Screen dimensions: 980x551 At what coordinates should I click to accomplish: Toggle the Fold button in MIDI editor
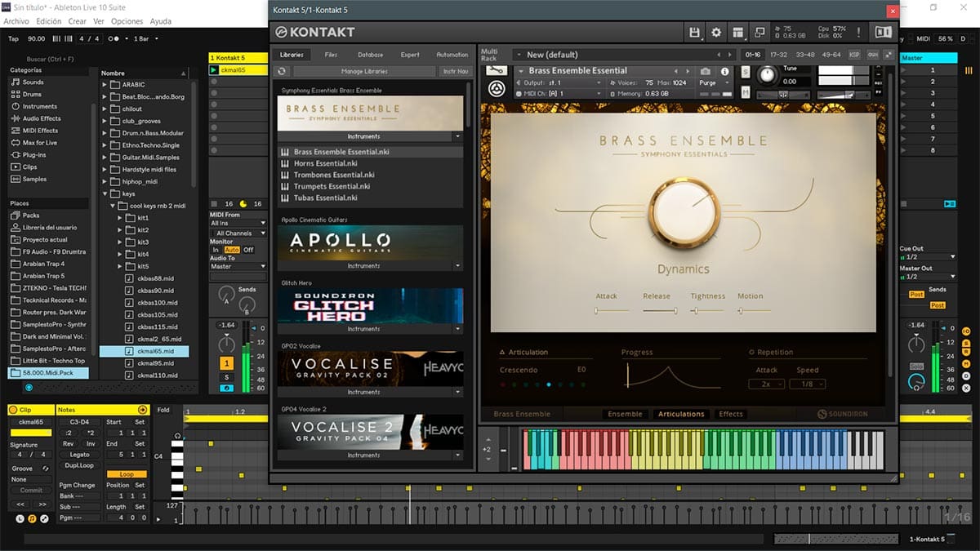[163, 410]
